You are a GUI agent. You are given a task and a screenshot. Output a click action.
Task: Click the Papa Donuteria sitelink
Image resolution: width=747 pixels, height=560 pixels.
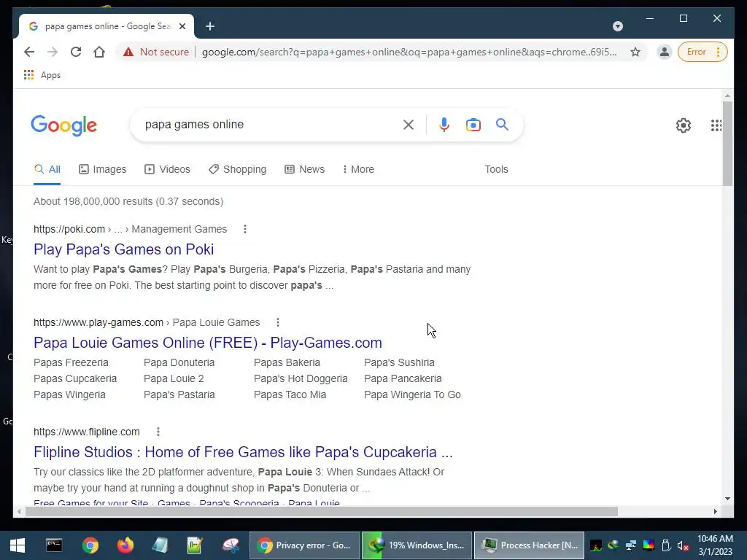179,362
